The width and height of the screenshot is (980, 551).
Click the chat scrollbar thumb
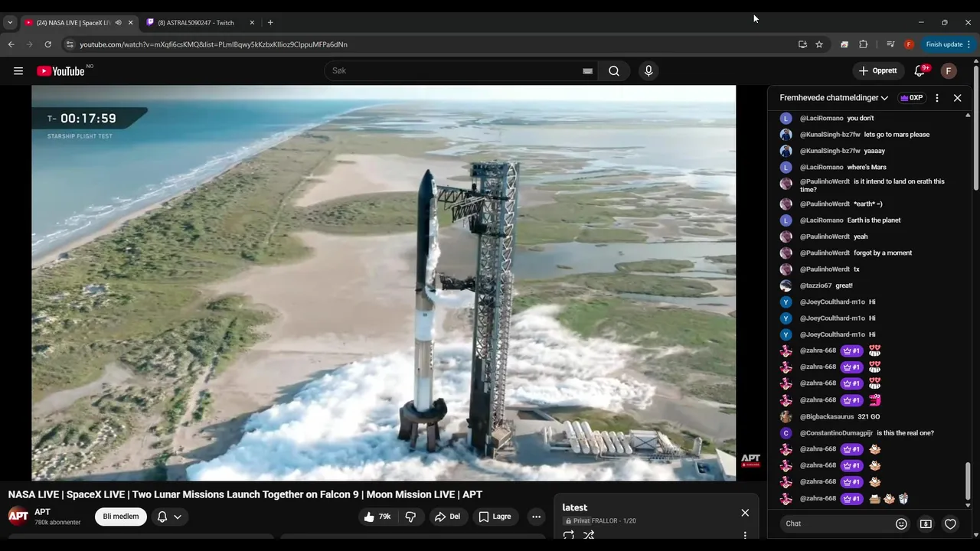point(968,481)
